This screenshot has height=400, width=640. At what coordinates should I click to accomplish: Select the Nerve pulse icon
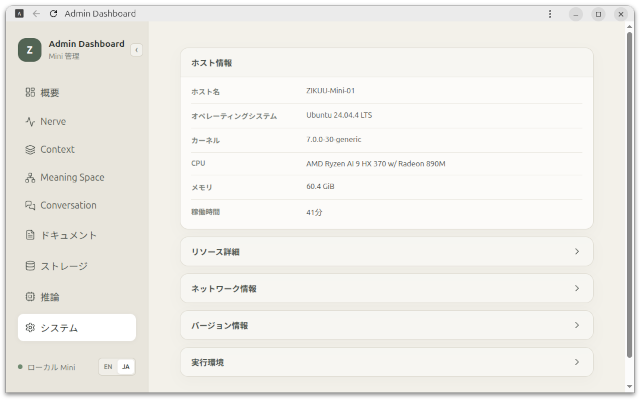[x=30, y=121]
